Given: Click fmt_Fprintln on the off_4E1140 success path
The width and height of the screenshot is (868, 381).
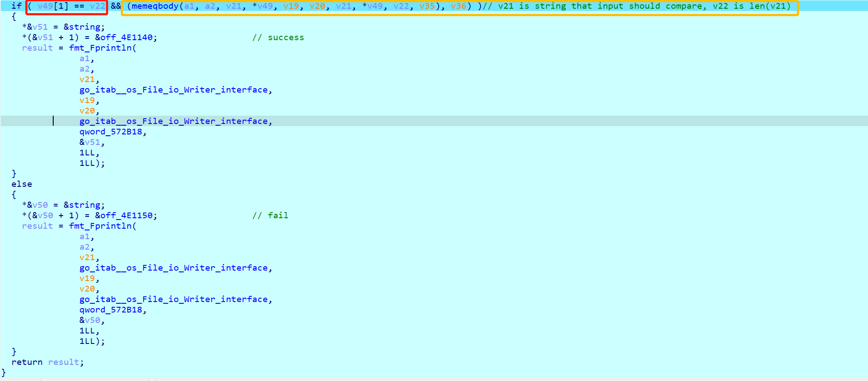Looking at the screenshot, I should [x=100, y=48].
